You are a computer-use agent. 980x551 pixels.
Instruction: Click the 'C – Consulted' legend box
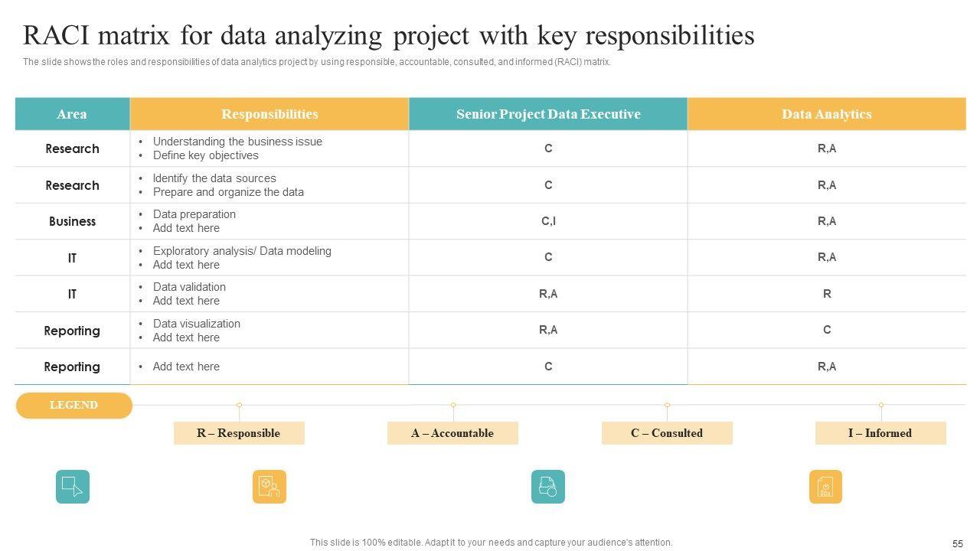(667, 433)
